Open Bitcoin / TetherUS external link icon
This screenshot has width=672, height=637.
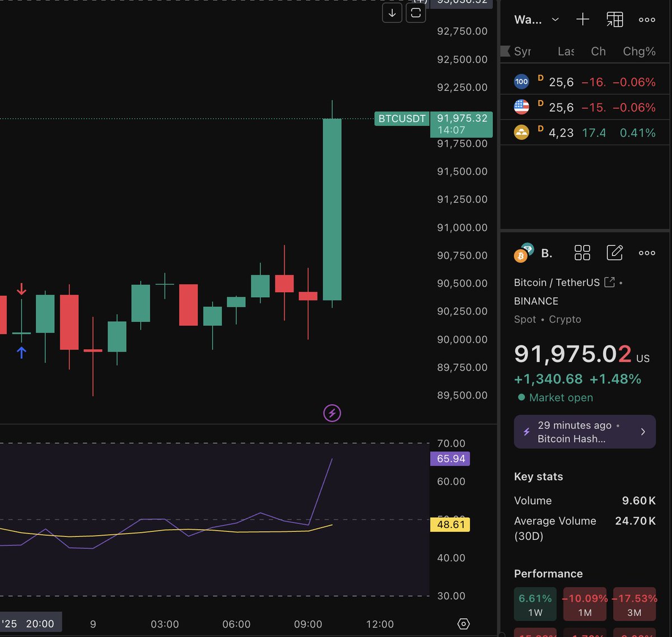609,282
